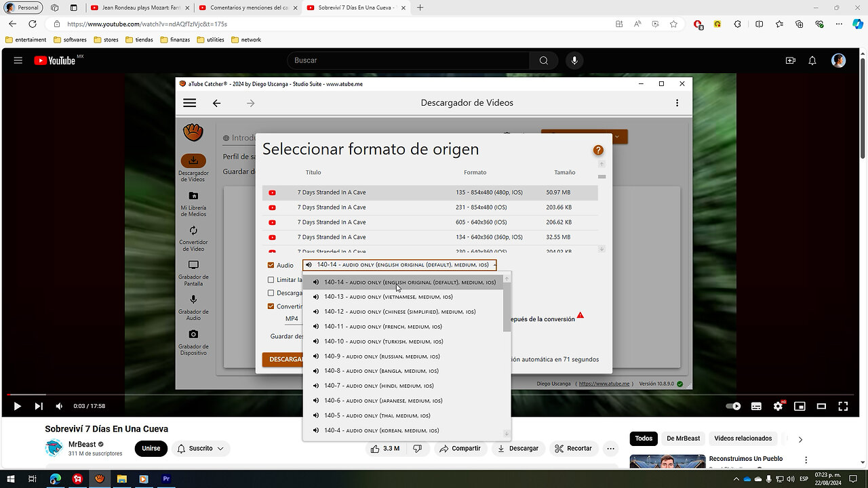Uncheck the Audio checkbox
This screenshot has width=868, height=488.
tap(271, 265)
